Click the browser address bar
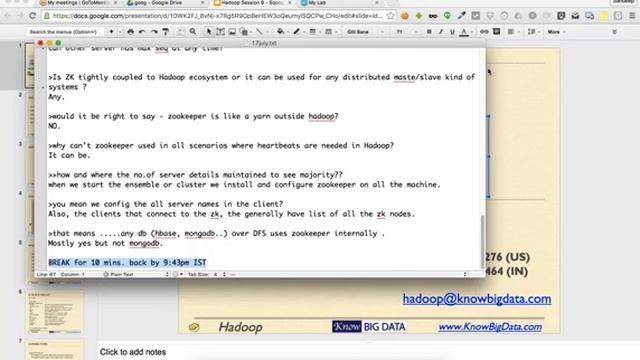 218,16
